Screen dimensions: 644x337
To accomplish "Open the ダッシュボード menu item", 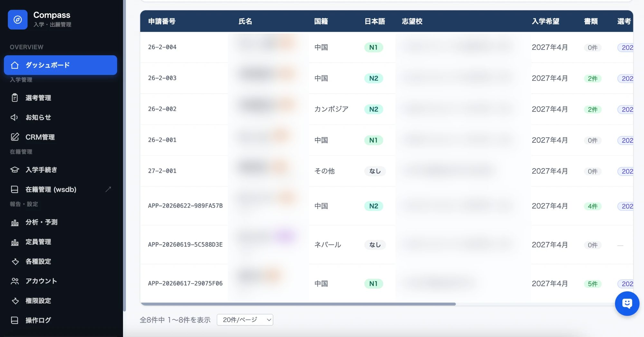I will click(x=61, y=65).
